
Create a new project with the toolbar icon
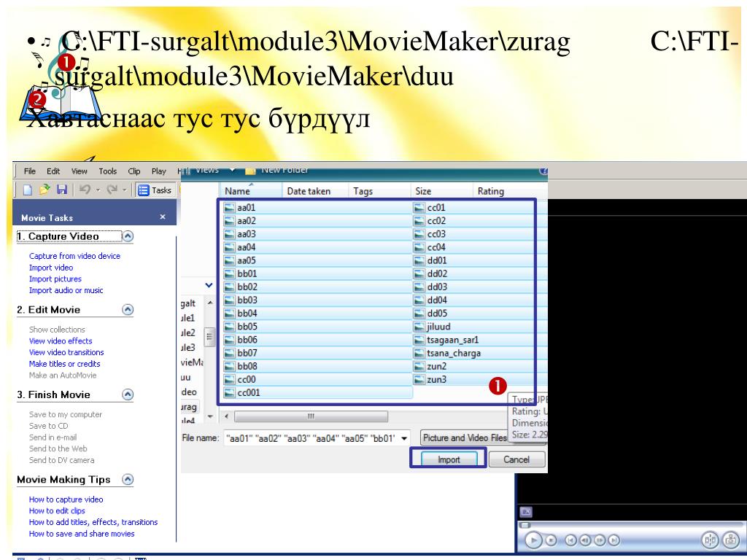coord(28,190)
